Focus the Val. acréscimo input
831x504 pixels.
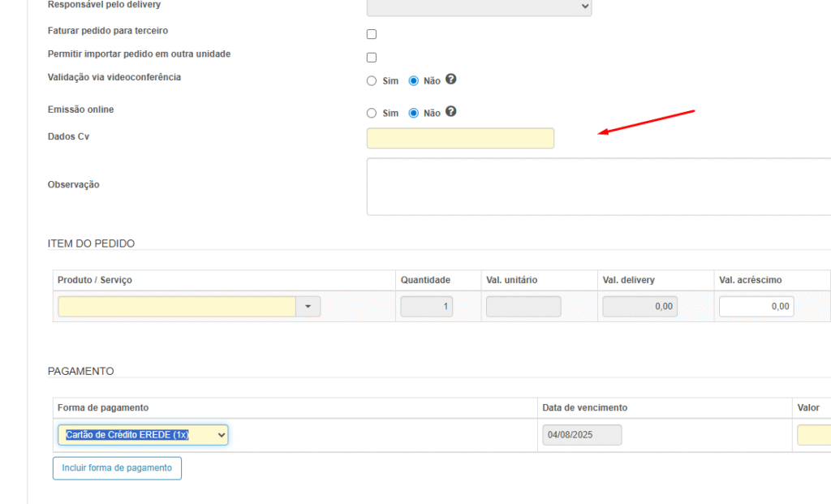[756, 307]
